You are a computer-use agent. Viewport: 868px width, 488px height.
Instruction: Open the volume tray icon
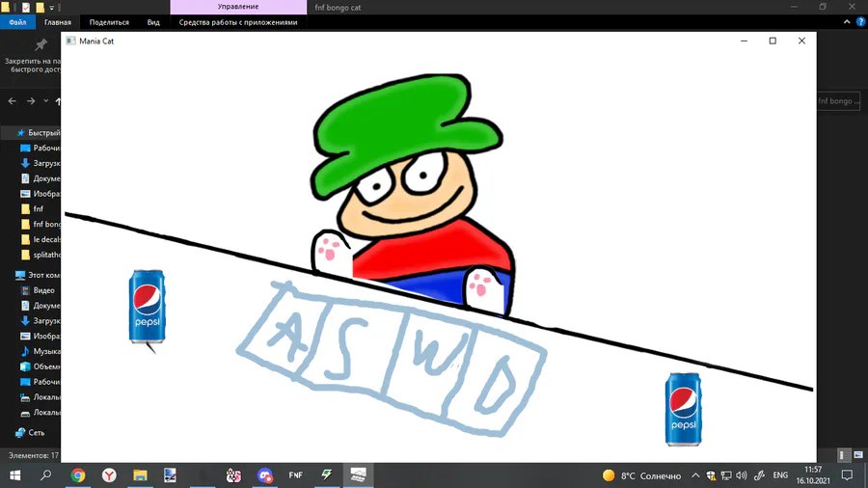tap(742, 475)
